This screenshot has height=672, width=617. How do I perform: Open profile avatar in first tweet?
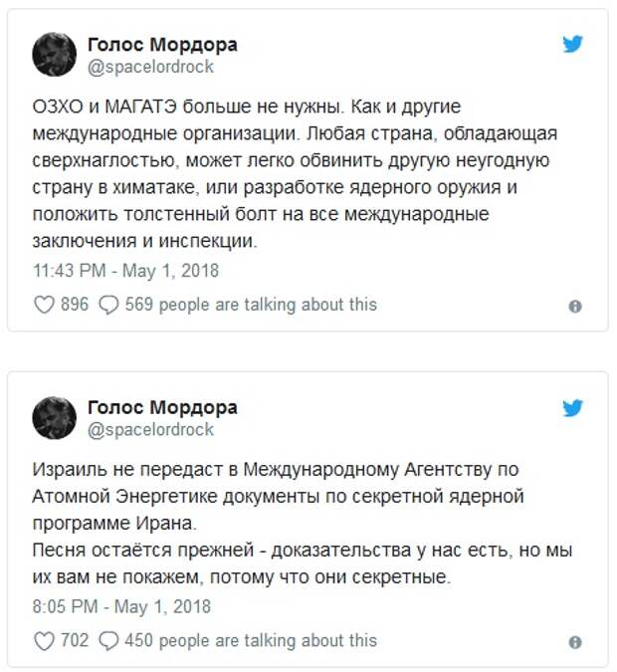[55, 55]
